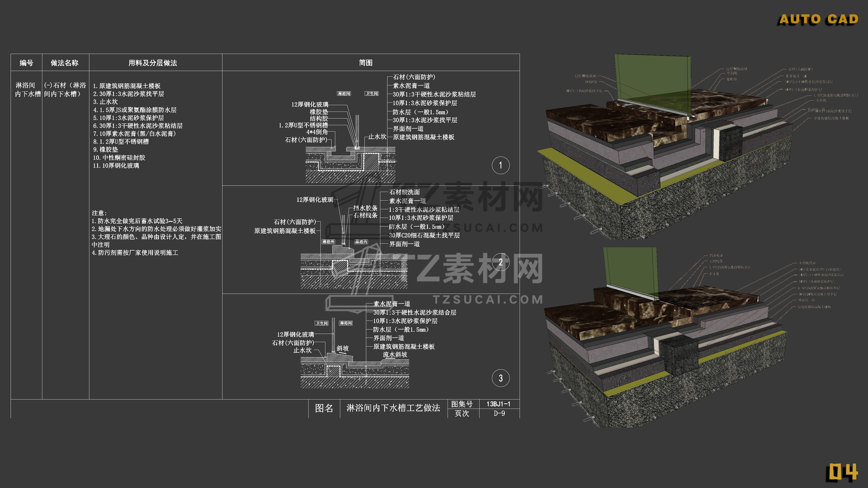This screenshot has height=488, width=868.
Task: Click the AUTO CAD logo text
Action: tap(819, 19)
